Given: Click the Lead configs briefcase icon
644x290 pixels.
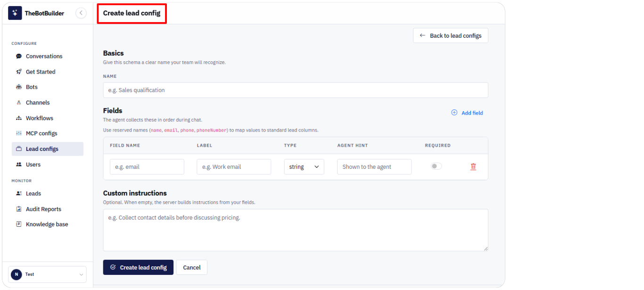Looking at the screenshot, I should [19, 149].
